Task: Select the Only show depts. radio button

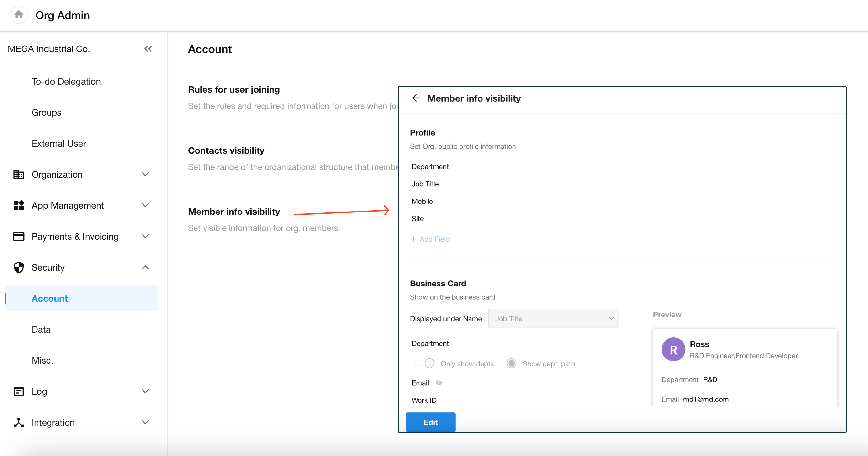Action: pyautogui.click(x=429, y=363)
